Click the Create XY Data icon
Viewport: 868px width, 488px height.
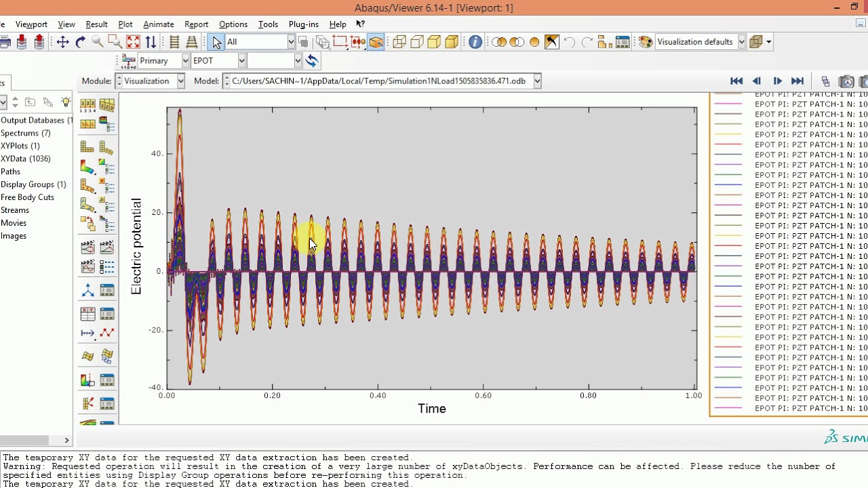pyautogui.click(x=87, y=314)
